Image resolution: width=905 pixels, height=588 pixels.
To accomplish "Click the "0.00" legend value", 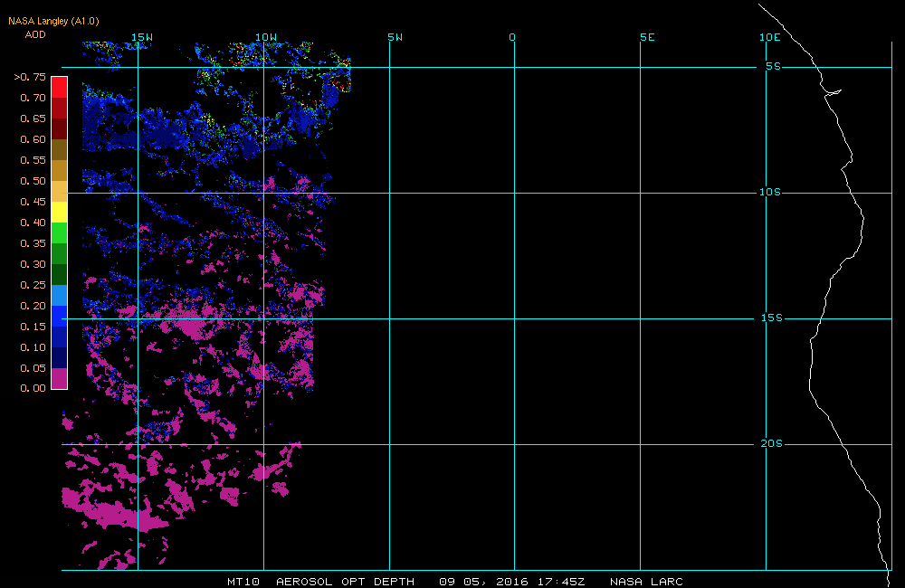I will 33,388.
